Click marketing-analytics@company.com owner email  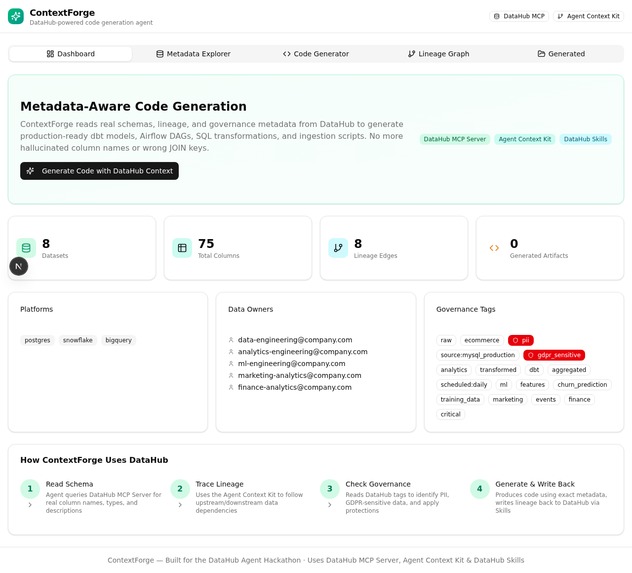[x=299, y=376]
